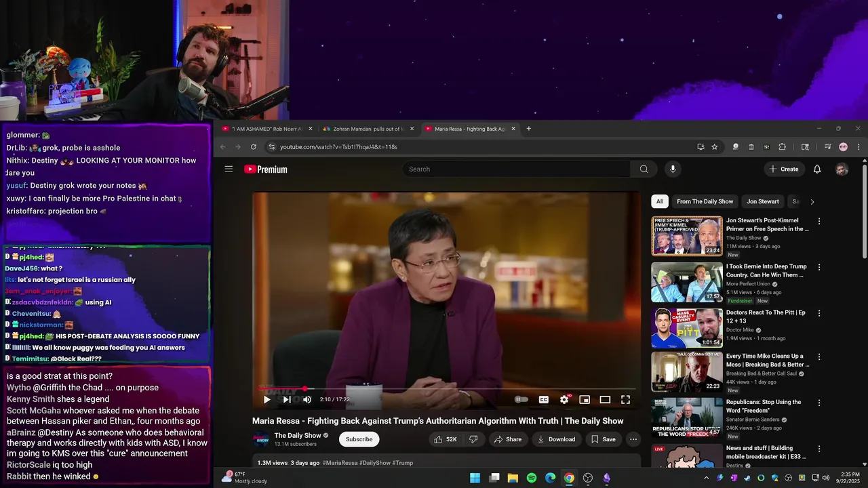The width and height of the screenshot is (868, 488).
Task: Open more actions menu beside Save
Action: pos(633,439)
